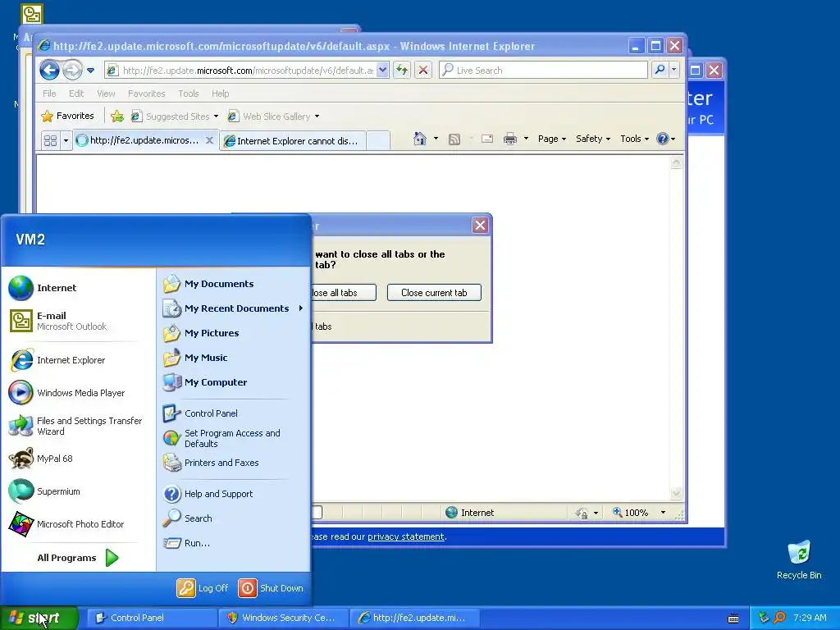Open the Favorites menu in menu bar

click(x=146, y=94)
